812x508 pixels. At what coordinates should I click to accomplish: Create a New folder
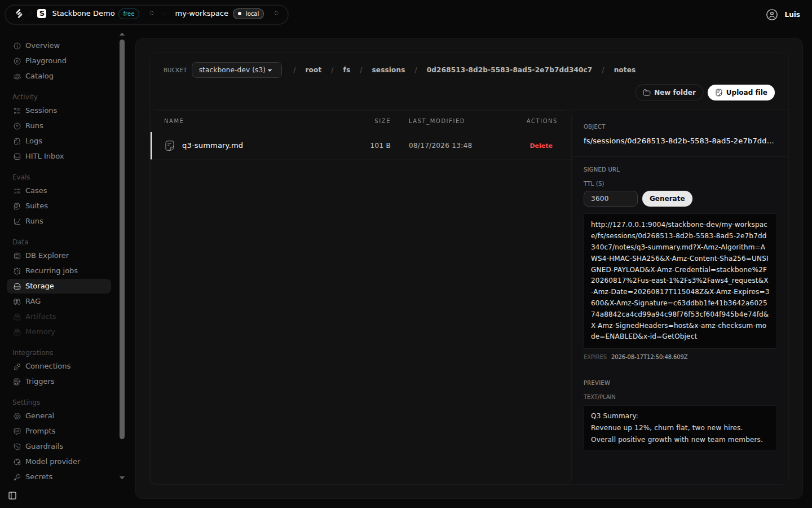[669, 93]
